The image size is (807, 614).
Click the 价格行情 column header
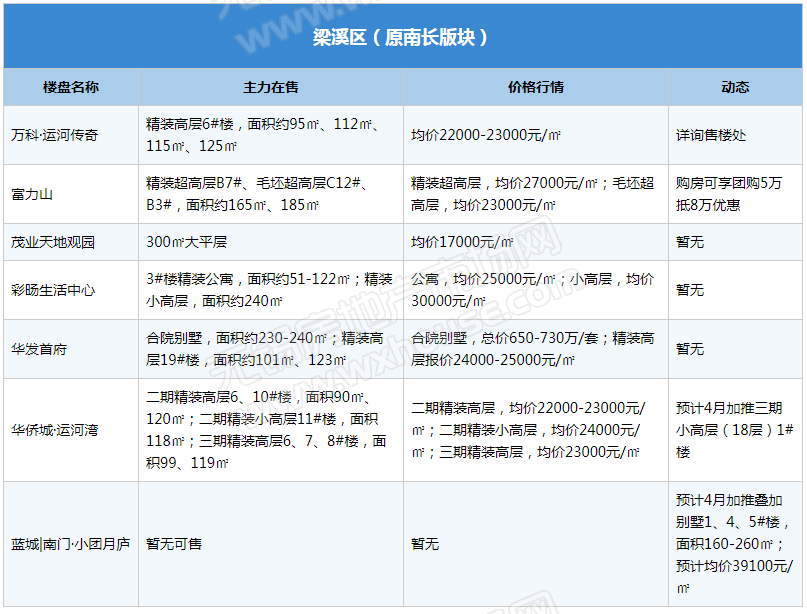(536, 87)
